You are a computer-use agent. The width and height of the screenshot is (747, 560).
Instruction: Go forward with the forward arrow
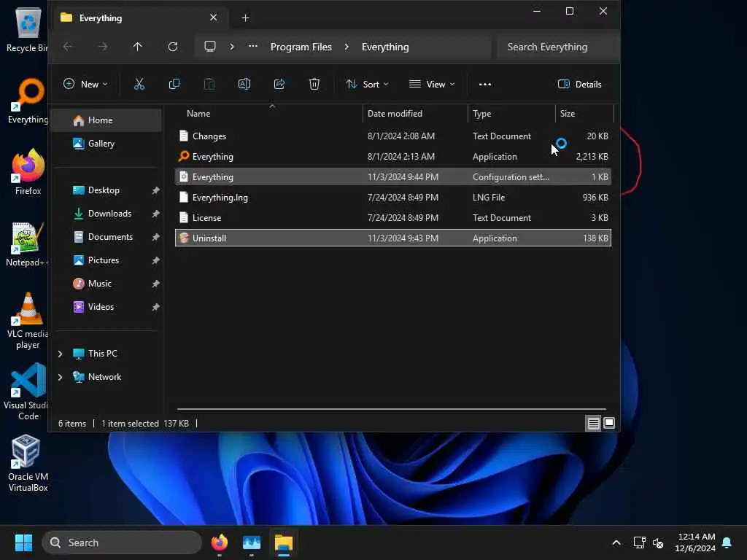click(x=102, y=47)
